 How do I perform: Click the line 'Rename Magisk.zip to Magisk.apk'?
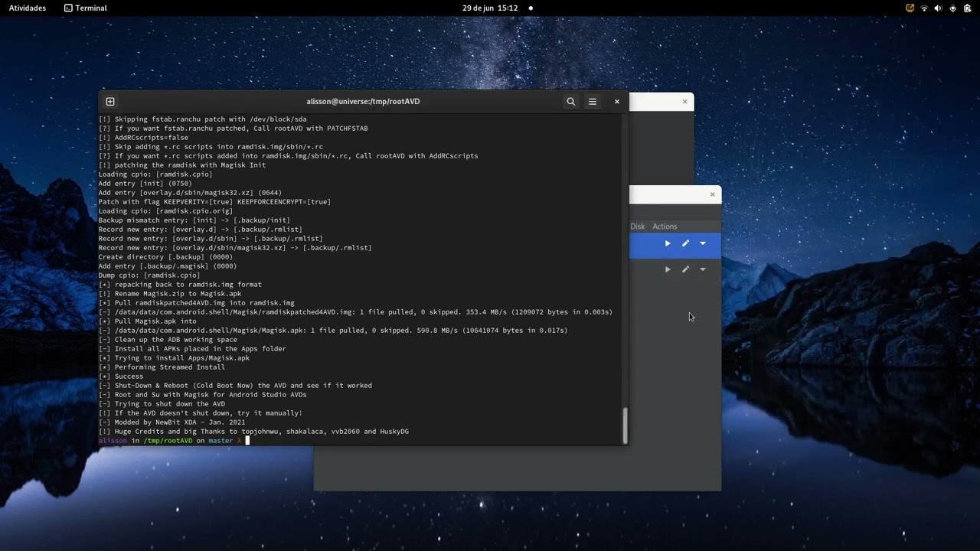[x=178, y=294]
